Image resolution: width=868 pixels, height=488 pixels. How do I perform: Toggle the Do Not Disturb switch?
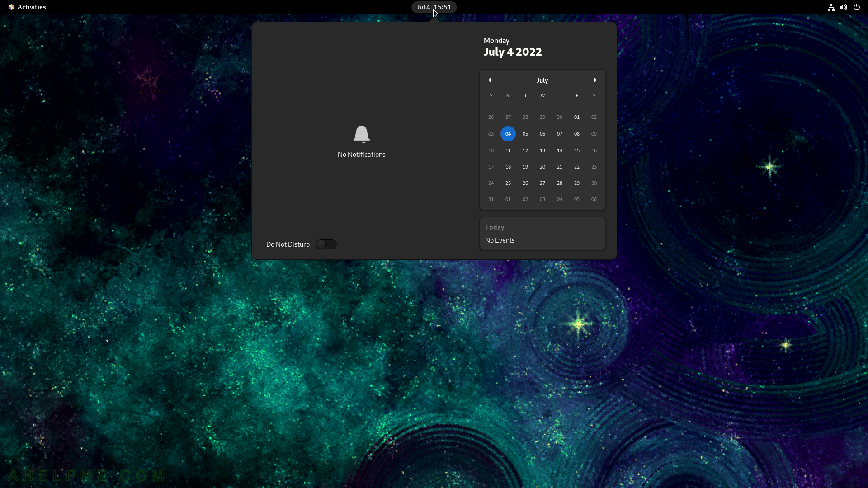click(x=326, y=244)
